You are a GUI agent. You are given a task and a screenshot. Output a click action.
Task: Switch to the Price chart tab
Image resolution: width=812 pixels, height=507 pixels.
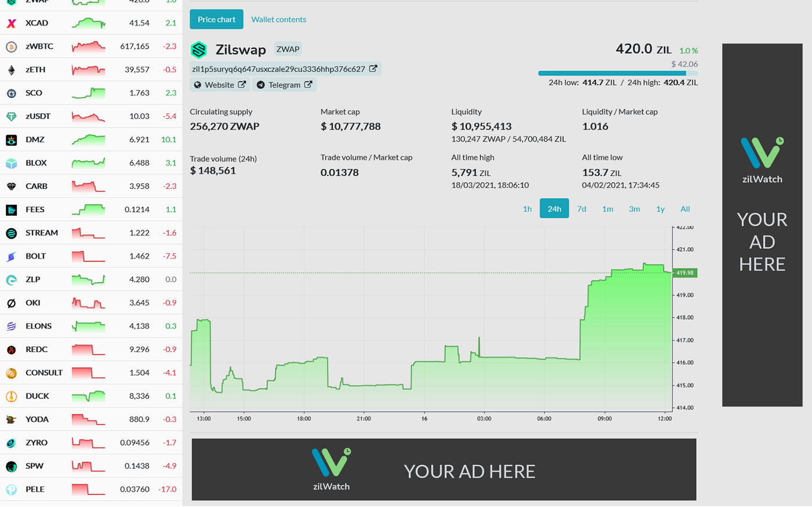click(216, 19)
